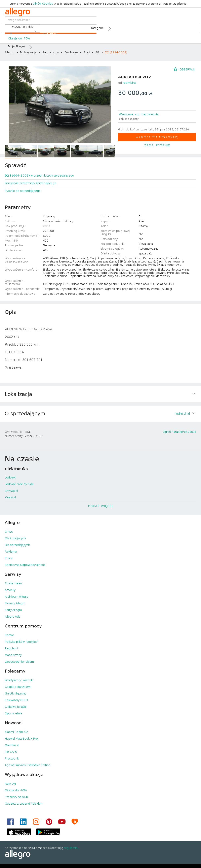Open Zgłoś naruszenie zasad link
Image resolution: width=201 pixels, height=868 pixels.
click(179, 432)
